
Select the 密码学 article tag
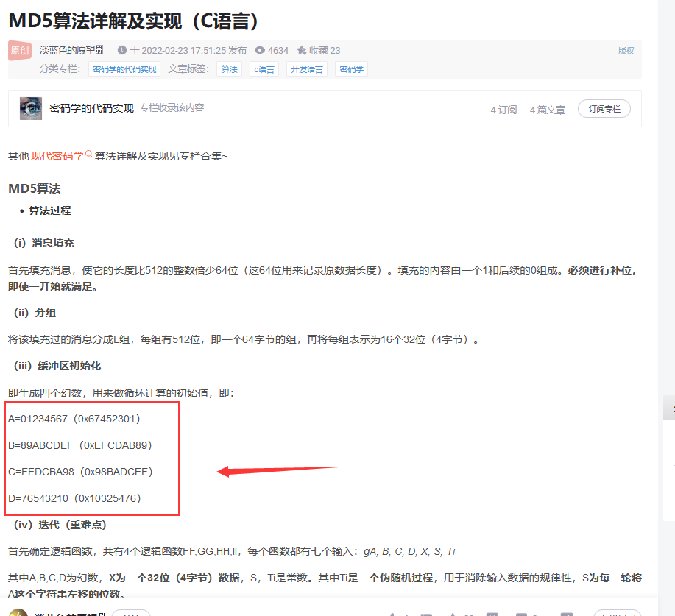(351, 69)
